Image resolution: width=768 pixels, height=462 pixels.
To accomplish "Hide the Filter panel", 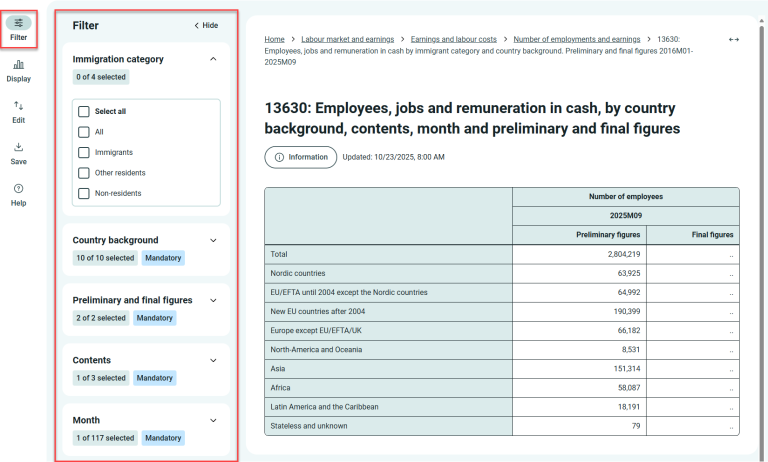I will click(x=205, y=25).
